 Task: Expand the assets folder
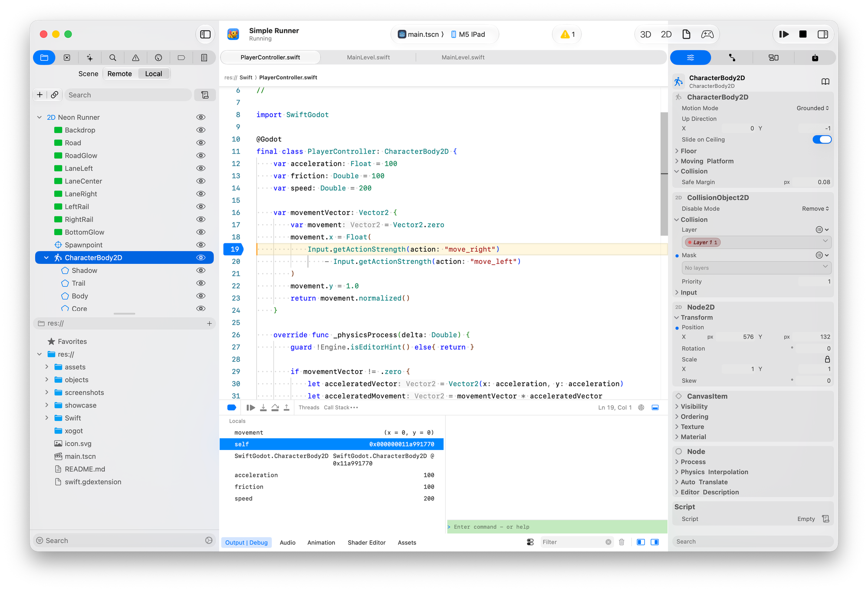pyautogui.click(x=46, y=367)
